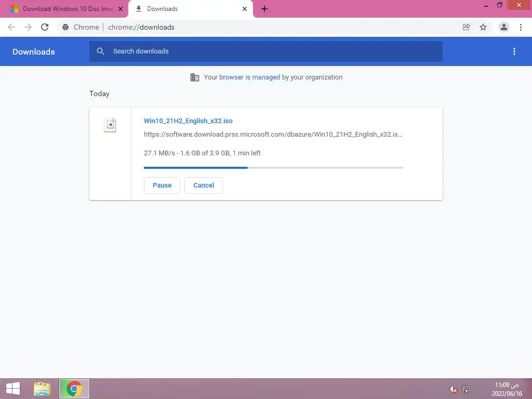Restore down the Chrome window

coord(499,5)
